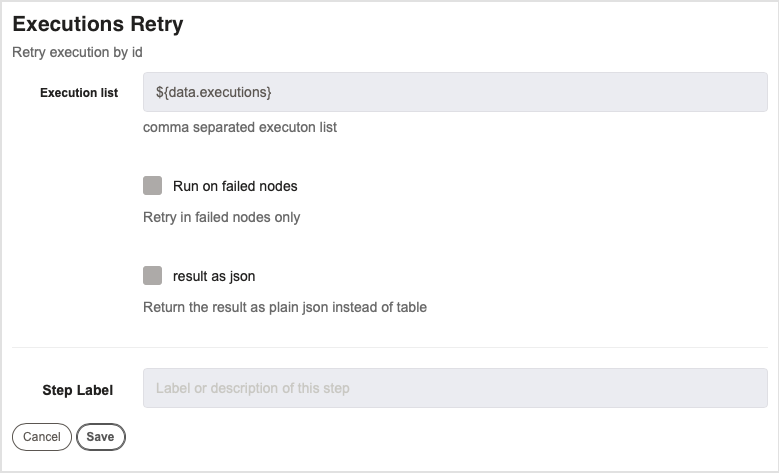Place cursor in the ${data.executions} value text

tap(214, 92)
